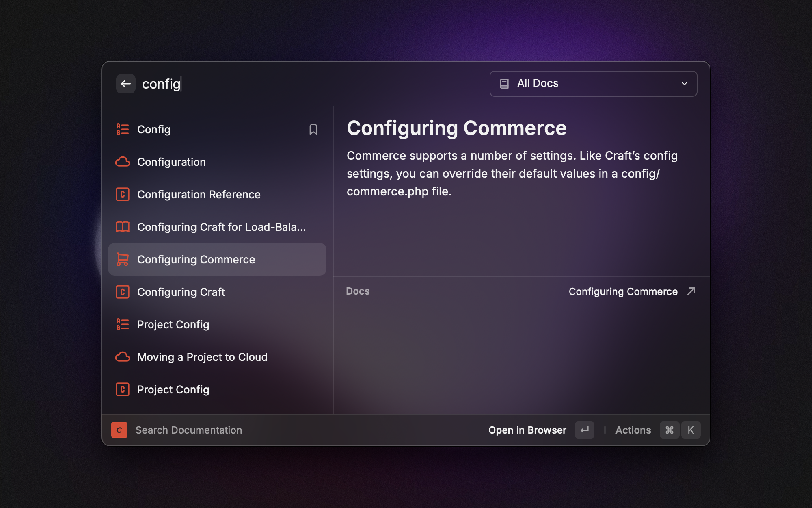This screenshot has width=812, height=508.
Task: Click the Enter key shortcut badge
Action: (x=584, y=430)
